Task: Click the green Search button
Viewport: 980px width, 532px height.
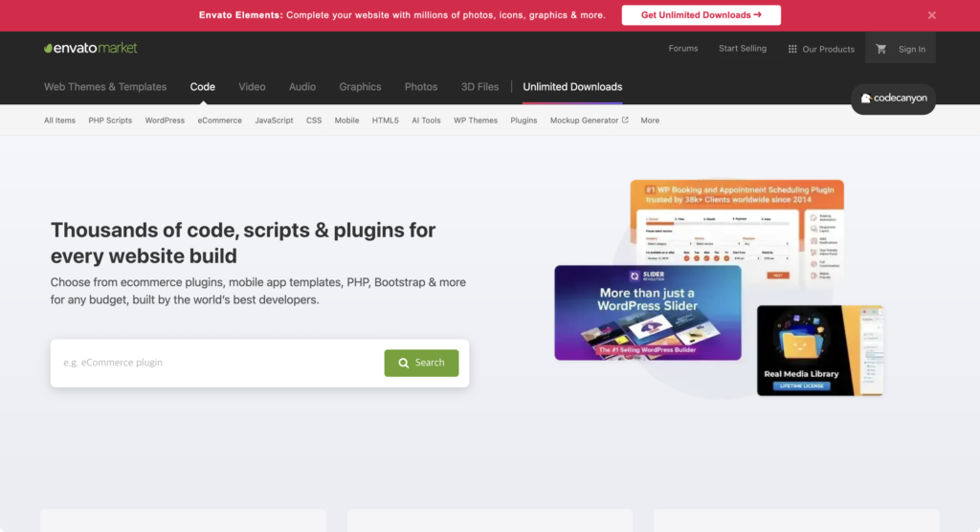Action: (421, 363)
